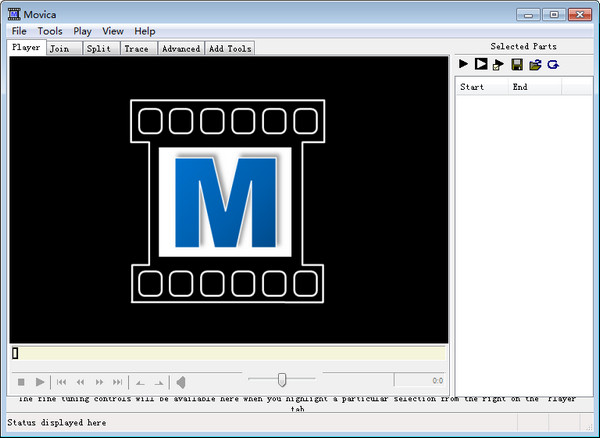Click the yellow timeline seek bar
This screenshot has width=600, height=438.
[230, 353]
